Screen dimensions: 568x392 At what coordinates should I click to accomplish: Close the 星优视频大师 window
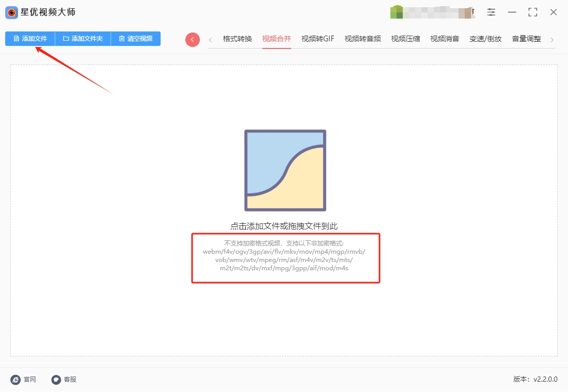(553, 12)
